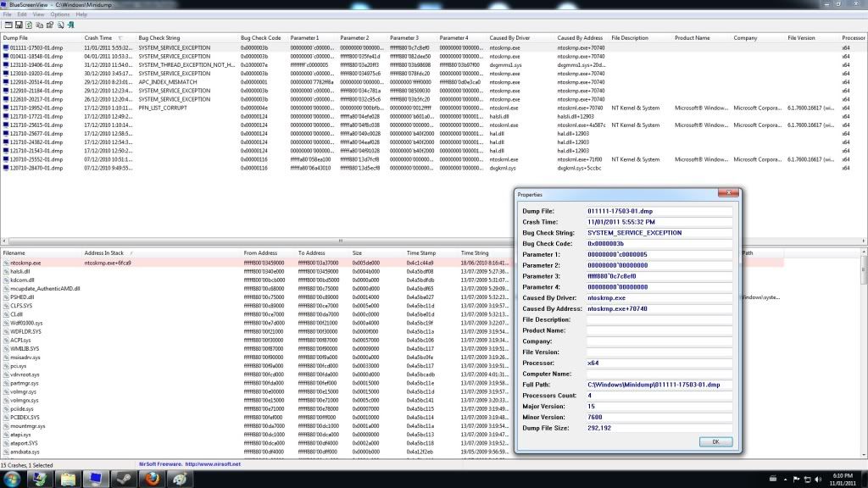Sort by Caused By Driver column header
The image size is (868, 488).
[x=520, y=37]
